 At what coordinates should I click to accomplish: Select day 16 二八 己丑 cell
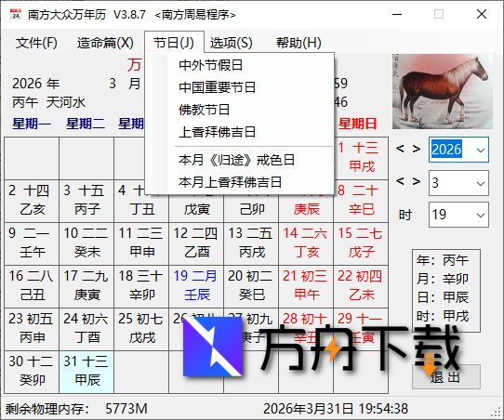[x=32, y=286]
